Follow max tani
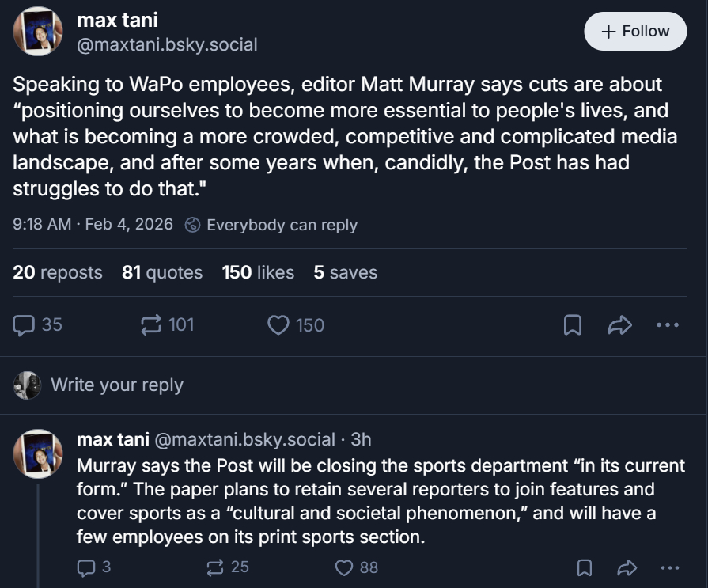Viewport: 708px width, 588px height. [635, 32]
